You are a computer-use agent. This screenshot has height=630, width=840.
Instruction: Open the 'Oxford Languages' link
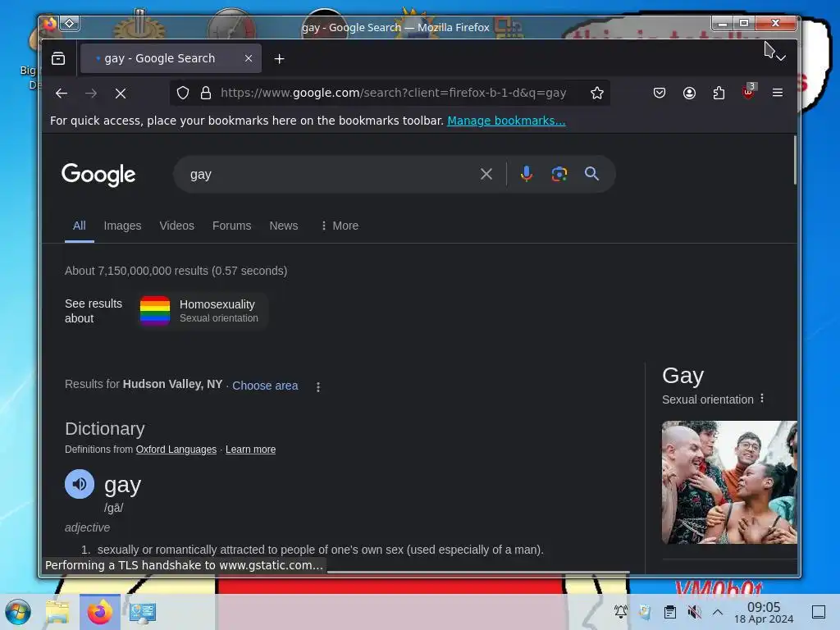(x=176, y=450)
